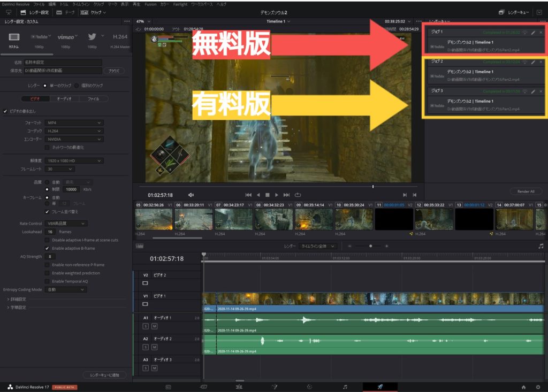Edit Job 1 pencil icon

coord(533,32)
